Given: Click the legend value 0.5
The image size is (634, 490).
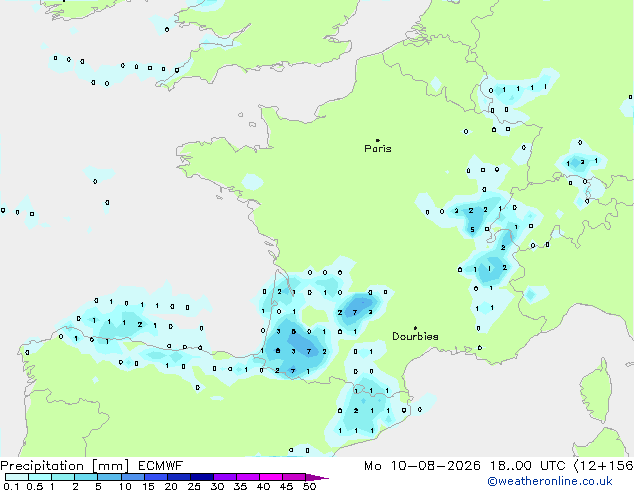Looking at the screenshot, I should coord(35,486).
